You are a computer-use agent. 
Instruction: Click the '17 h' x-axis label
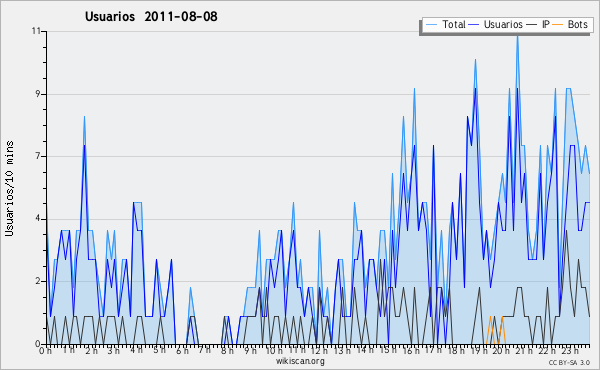[433, 350]
